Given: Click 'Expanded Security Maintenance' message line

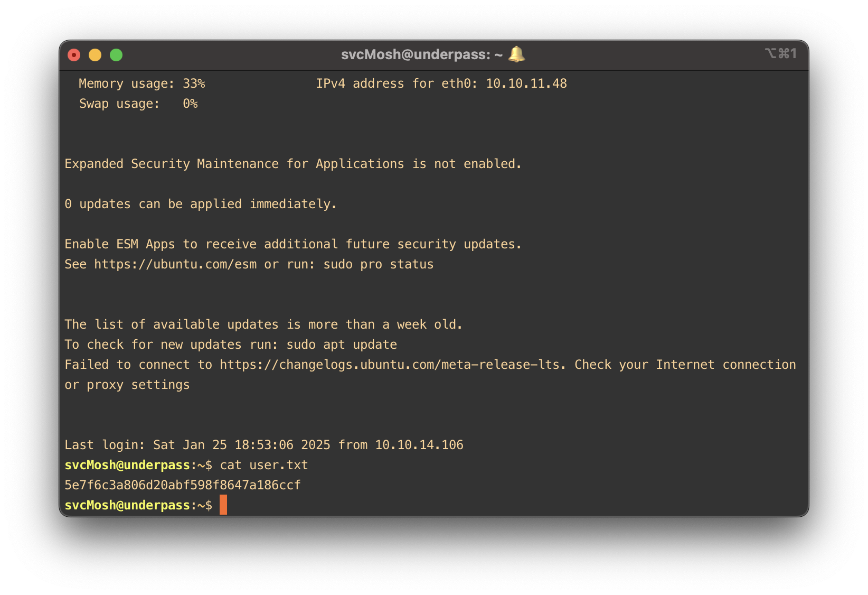Looking at the screenshot, I should pos(293,164).
